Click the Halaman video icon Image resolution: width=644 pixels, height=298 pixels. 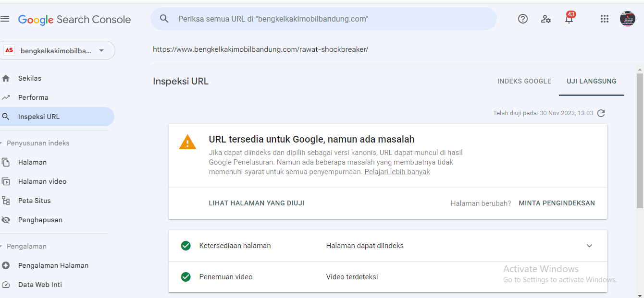[6, 181]
